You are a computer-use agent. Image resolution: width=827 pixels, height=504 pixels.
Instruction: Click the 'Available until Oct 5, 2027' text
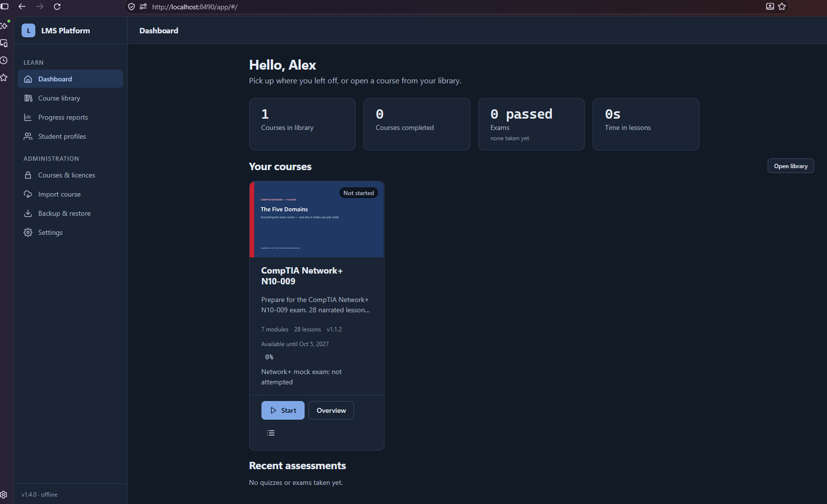(295, 344)
